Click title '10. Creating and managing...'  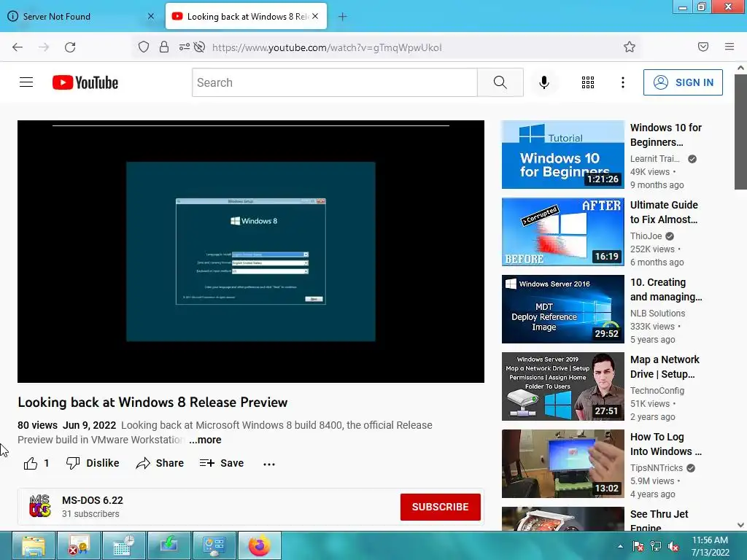(x=666, y=289)
